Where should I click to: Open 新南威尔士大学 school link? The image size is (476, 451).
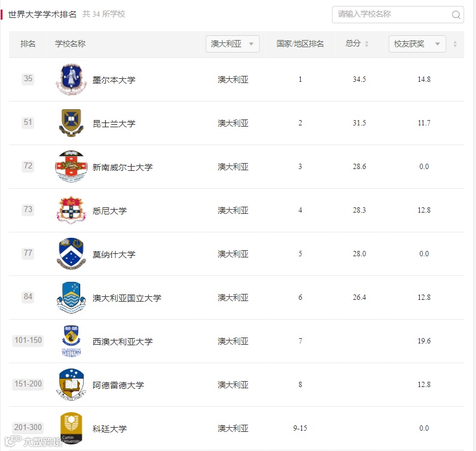(x=123, y=167)
